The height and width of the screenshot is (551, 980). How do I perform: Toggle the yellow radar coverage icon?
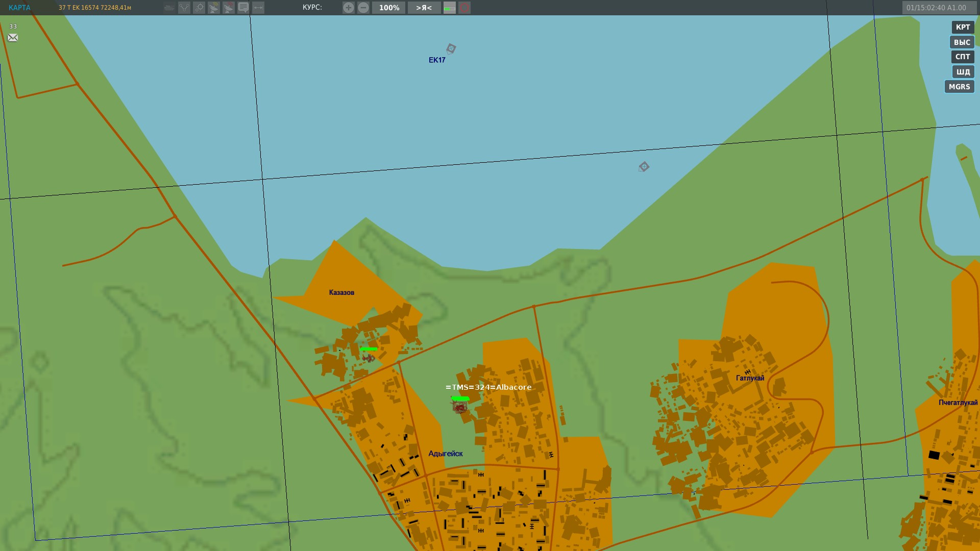[x=214, y=8]
